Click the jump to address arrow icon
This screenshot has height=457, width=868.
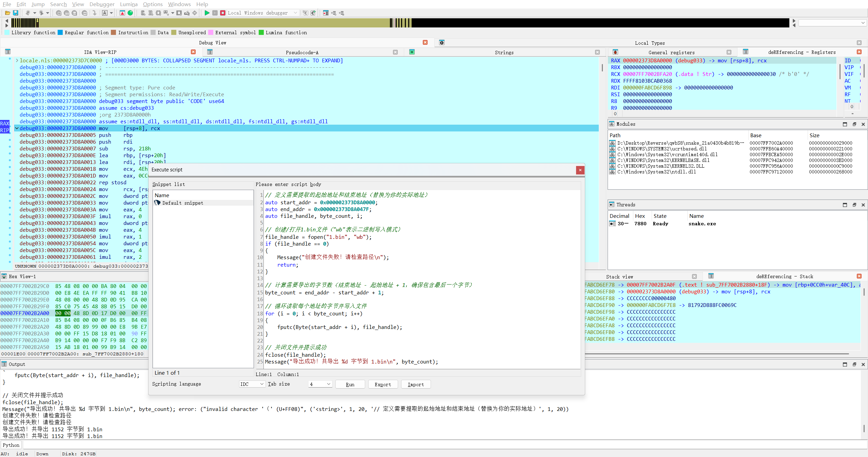click(95, 13)
